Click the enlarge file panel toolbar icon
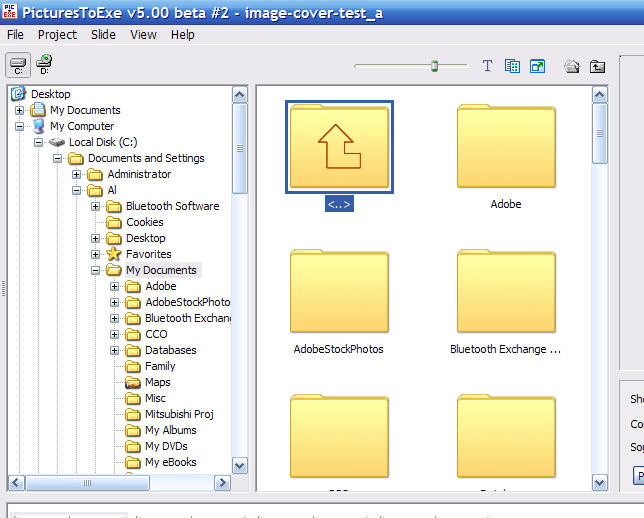644x518 pixels. (x=537, y=66)
